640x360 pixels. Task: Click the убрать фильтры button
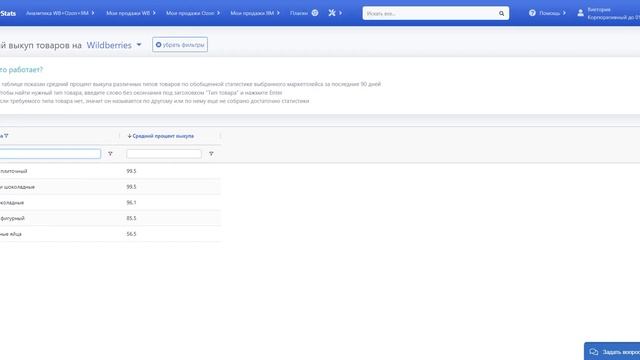(180, 45)
